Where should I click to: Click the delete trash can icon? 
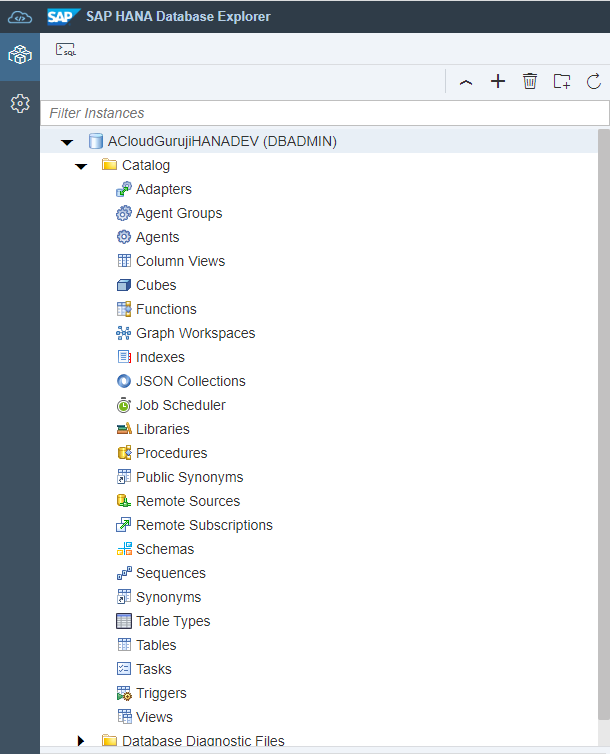click(x=530, y=82)
